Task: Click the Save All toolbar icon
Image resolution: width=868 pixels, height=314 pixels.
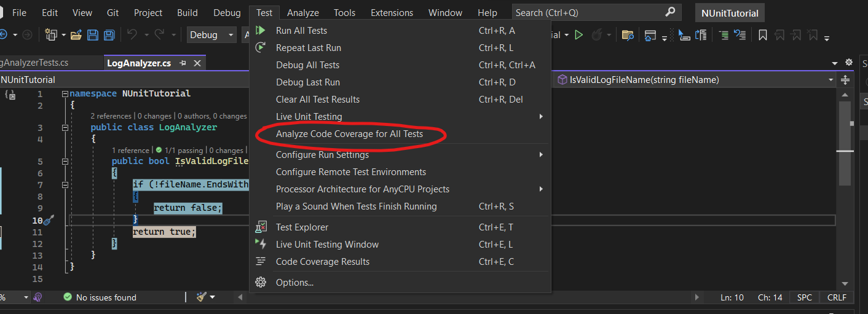Action: tap(109, 35)
